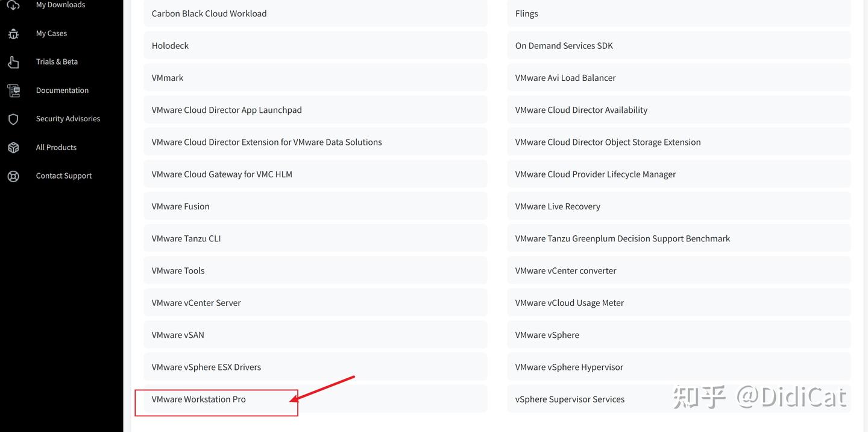Screen dimensions: 868x432
Task: Open VMware vCenter converter
Action: [679, 270]
